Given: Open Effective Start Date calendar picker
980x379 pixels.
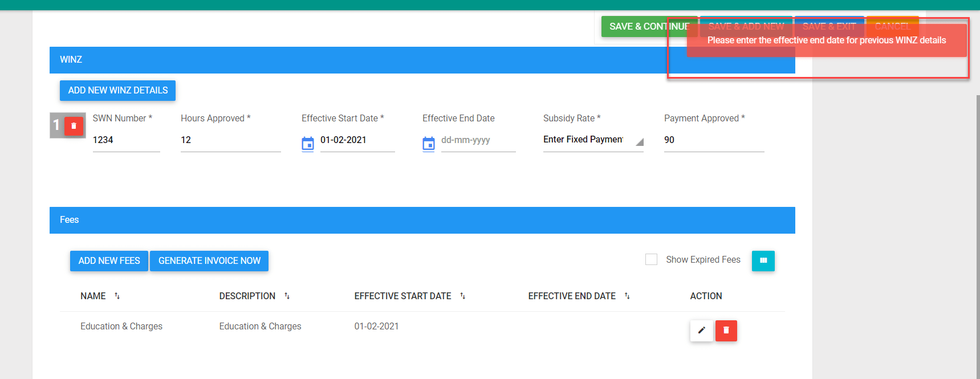Looking at the screenshot, I should (308, 144).
